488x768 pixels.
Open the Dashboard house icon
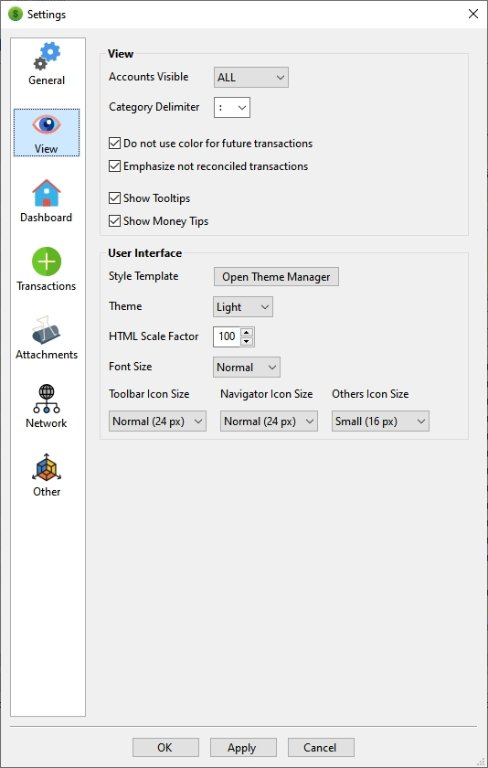pyautogui.click(x=47, y=193)
